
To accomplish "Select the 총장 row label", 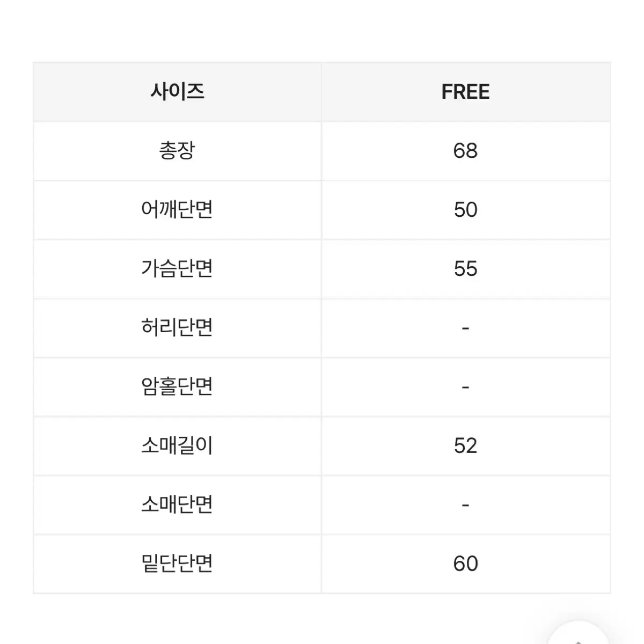I will tap(177, 151).
